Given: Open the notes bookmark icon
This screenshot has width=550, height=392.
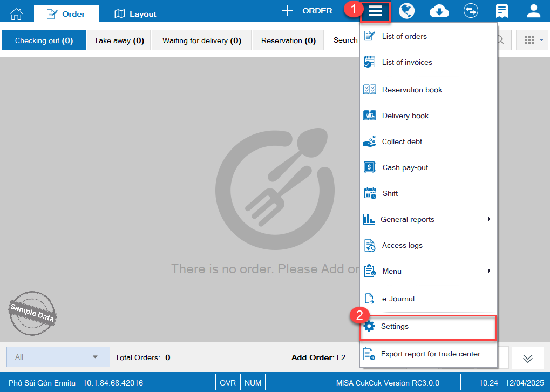Looking at the screenshot, I should coord(502,11).
